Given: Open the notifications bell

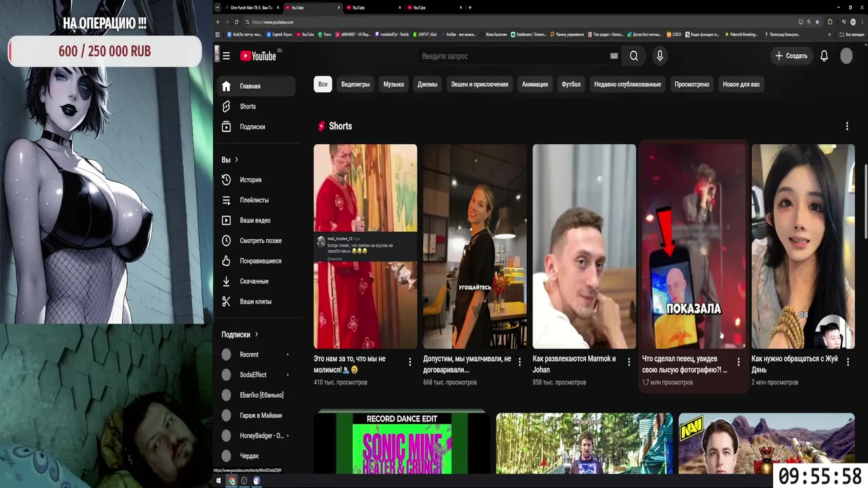Looking at the screenshot, I should (x=824, y=56).
